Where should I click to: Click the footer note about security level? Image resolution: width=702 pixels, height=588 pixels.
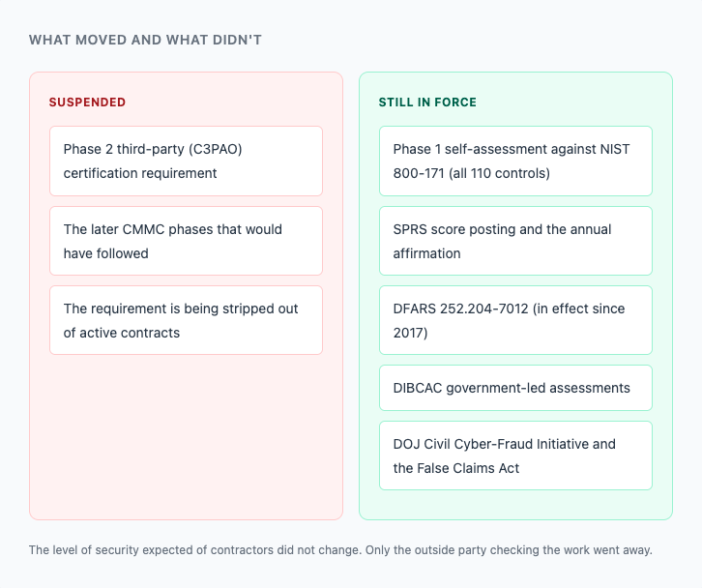pos(340,550)
